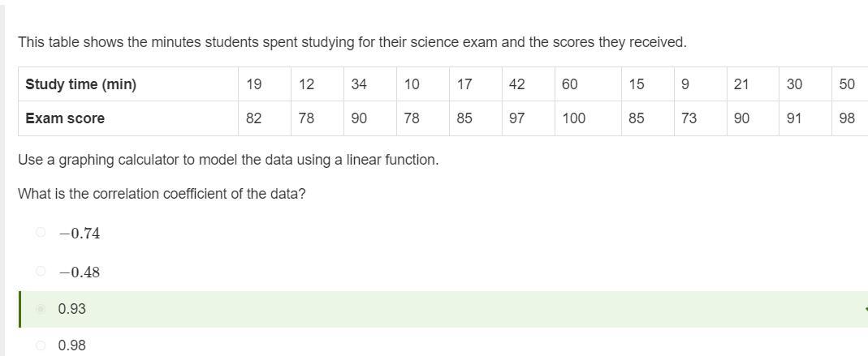Click the correlation coefficient question text

(x=162, y=194)
